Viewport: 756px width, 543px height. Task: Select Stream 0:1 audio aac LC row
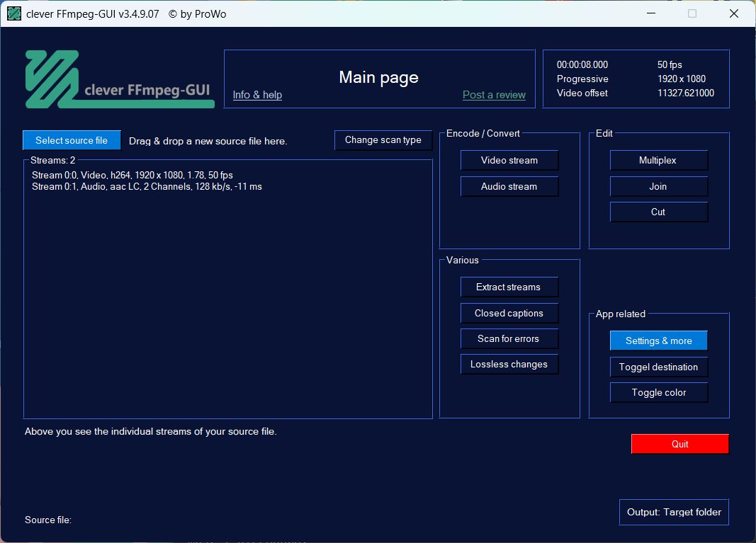[x=147, y=186]
